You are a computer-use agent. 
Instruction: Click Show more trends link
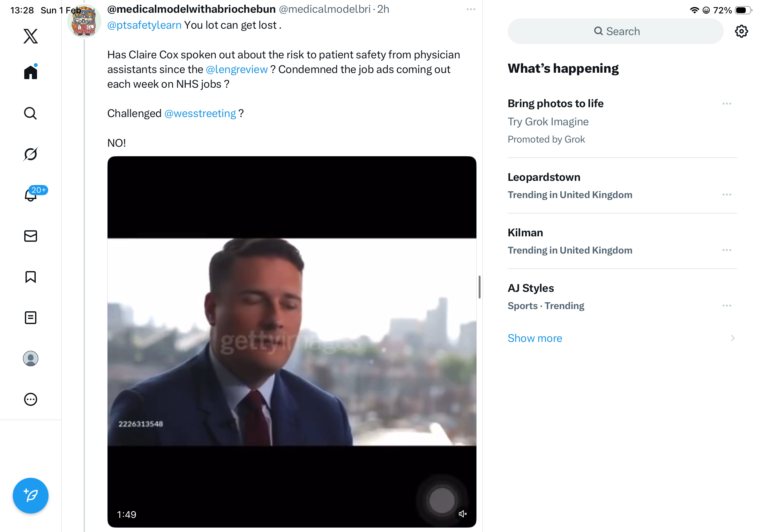[x=535, y=338]
